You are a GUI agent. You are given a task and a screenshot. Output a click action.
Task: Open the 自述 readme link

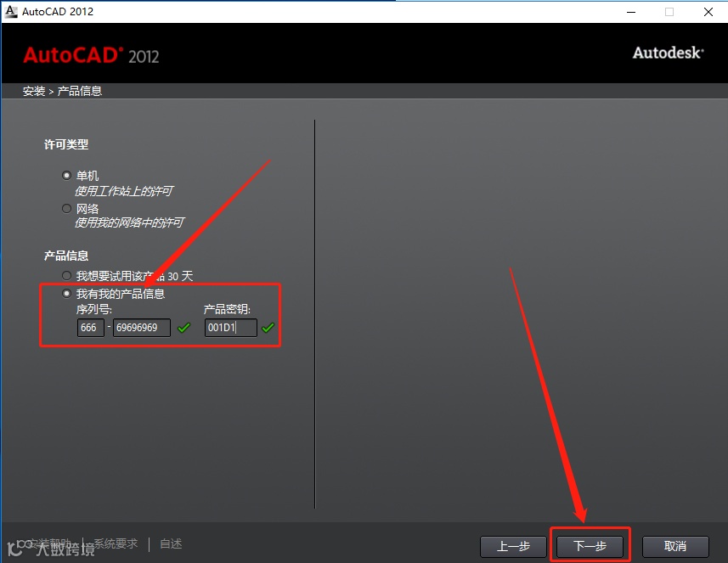[171, 543]
